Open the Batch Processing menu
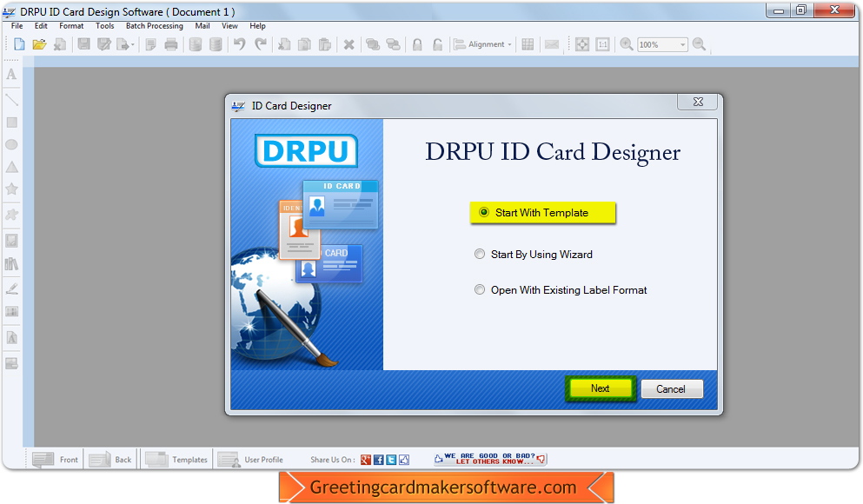Viewport: 863px width, 504px height. (154, 26)
